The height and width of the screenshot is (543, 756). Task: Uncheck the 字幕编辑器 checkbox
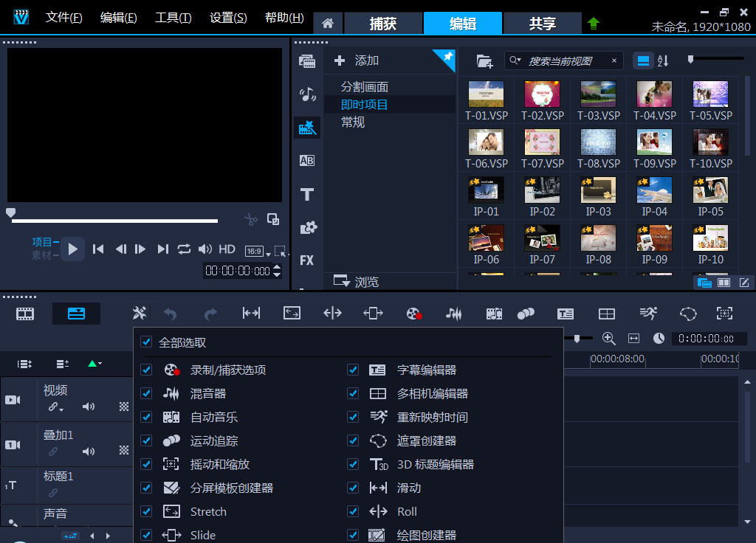pyautogui.click(x=353, y=370)
